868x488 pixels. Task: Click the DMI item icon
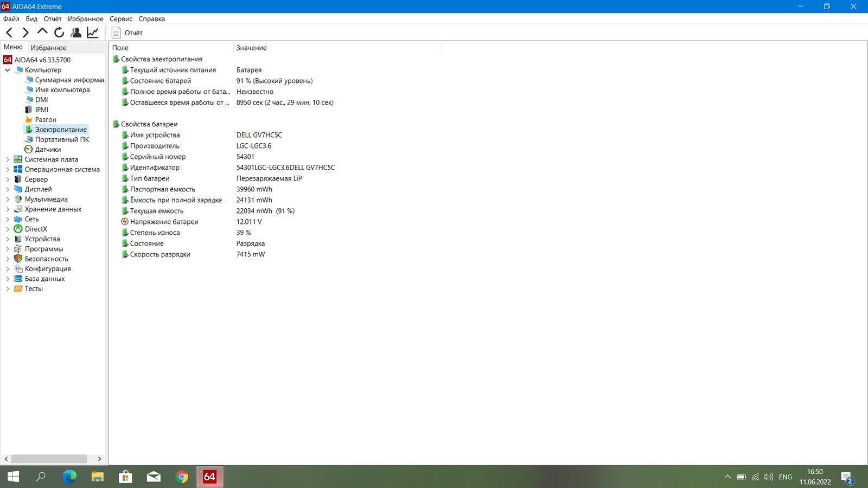pos(29,100)
